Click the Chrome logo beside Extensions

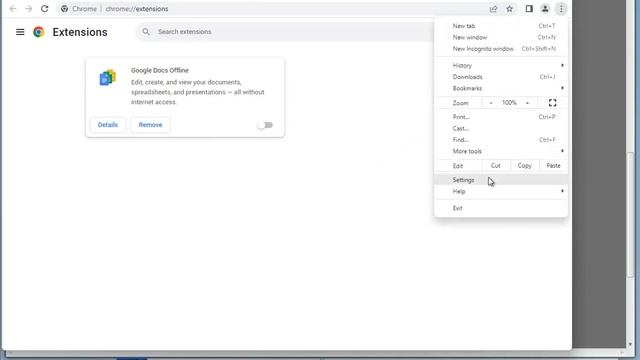[x=39, y=32]
